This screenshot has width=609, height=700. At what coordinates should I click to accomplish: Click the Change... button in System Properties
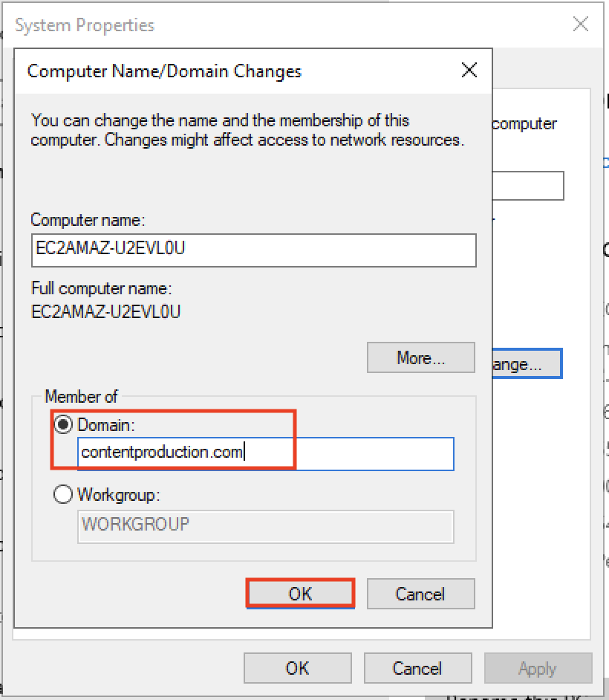click(527, 364)
